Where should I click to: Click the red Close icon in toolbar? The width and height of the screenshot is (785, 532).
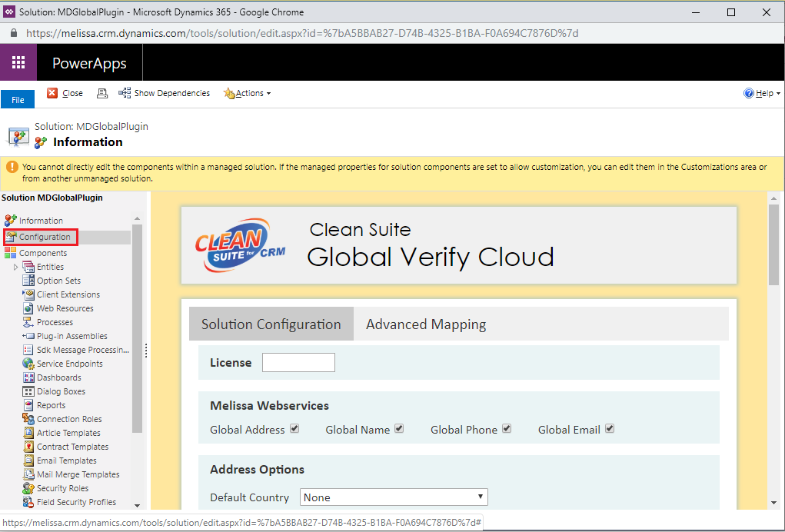click(x=52, y=93)
